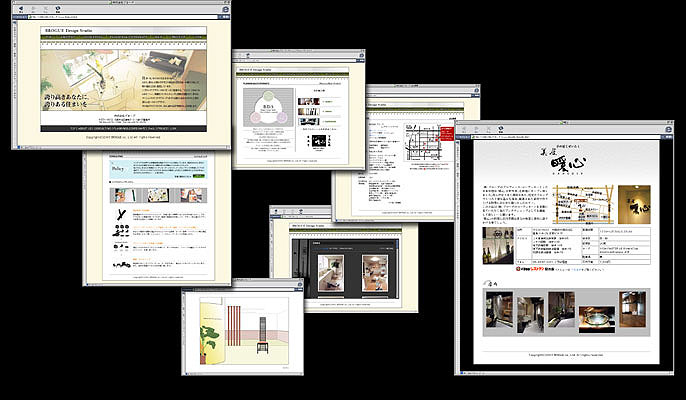Open the yellow street map on 暖心 page
Viewport: 686px width, 400px height.
(582, 204)
